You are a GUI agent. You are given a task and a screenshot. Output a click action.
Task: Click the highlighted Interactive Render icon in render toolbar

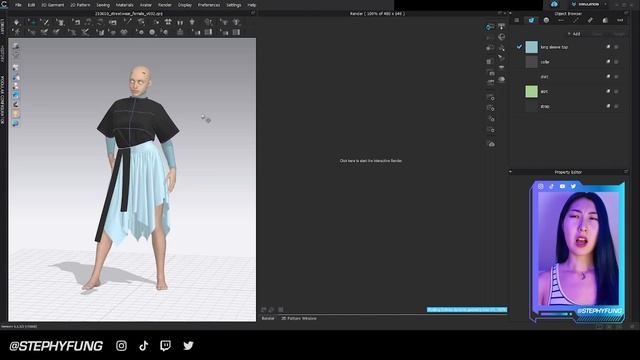coord(490,27)
